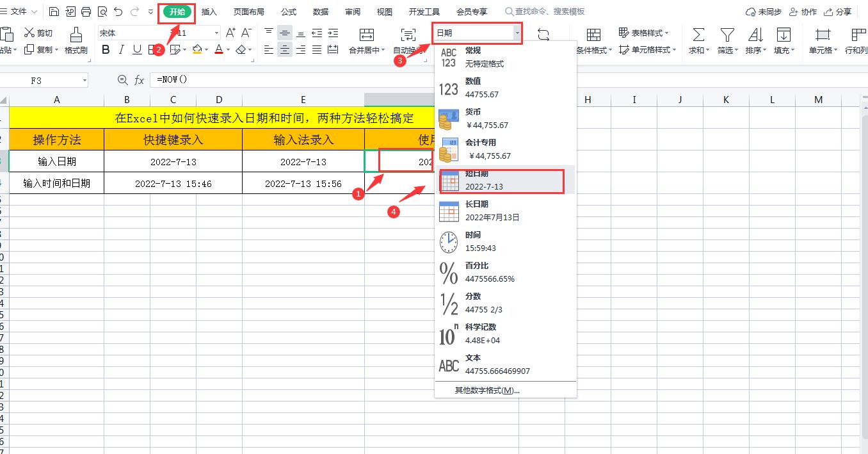This screenshot has width=868, height=454.
Task: Click the Filter (筛选) funnel icon
Action: point(727,35)
